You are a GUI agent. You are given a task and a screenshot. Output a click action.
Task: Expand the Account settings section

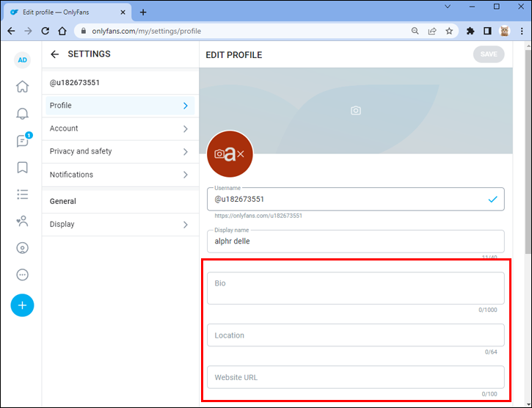pos(120,128)
